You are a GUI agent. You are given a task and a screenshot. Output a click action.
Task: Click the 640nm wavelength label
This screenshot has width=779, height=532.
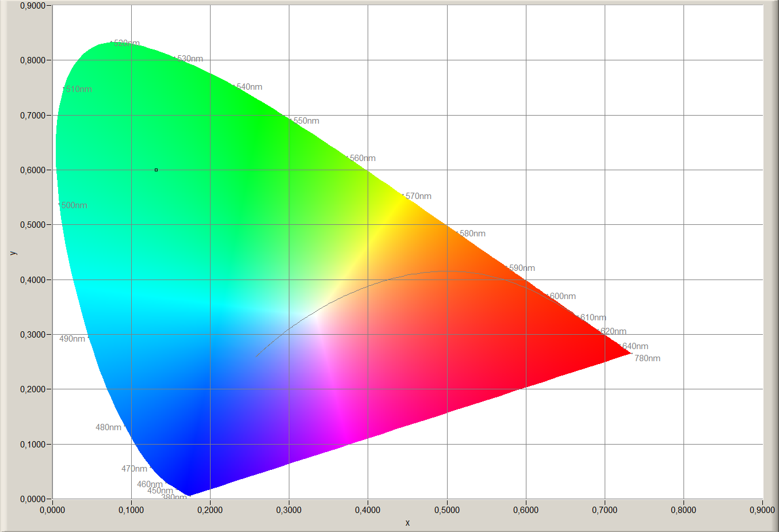pos(635,346)
